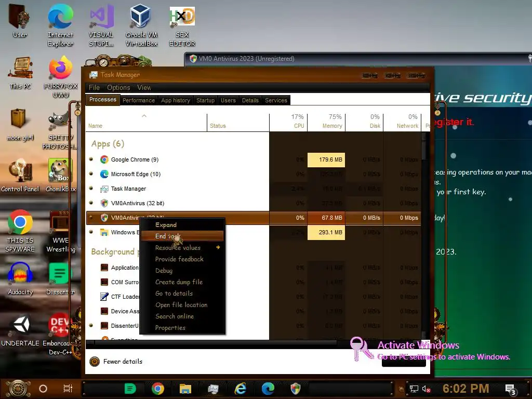This screenshot has height=399, width=532.
Task: Select Go to details
Action: pos(182,294)
